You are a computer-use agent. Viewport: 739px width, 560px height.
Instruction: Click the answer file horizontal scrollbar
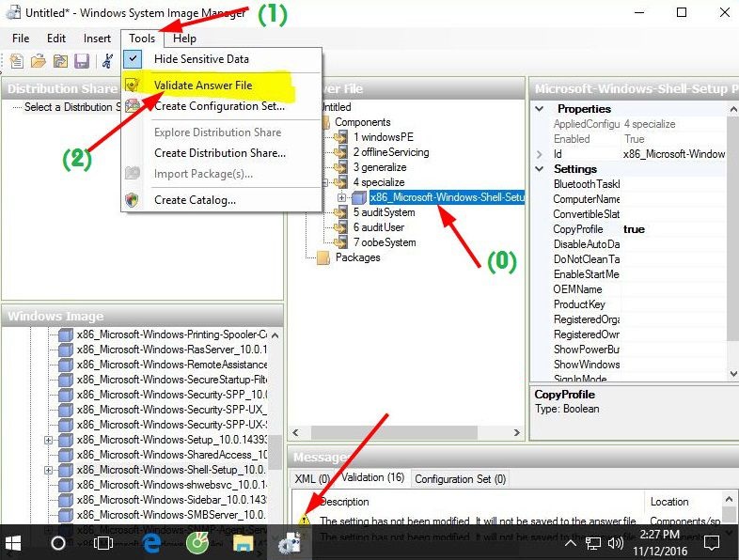(394, 432)
